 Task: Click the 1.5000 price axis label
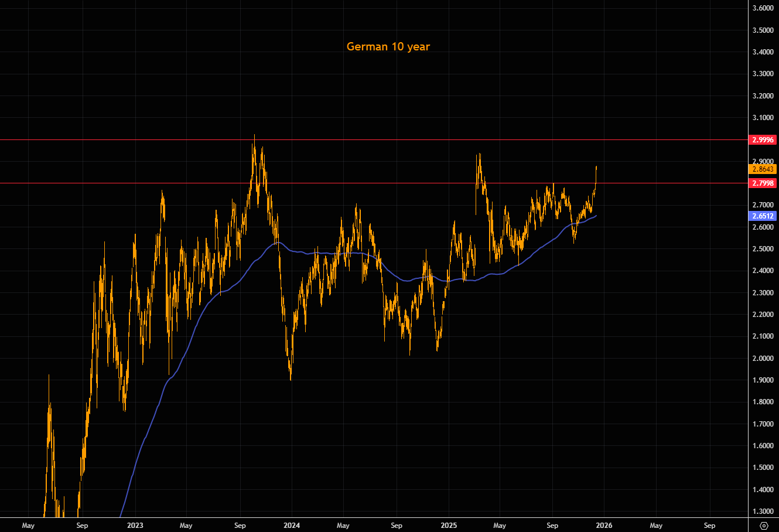[x=764, y=468]
